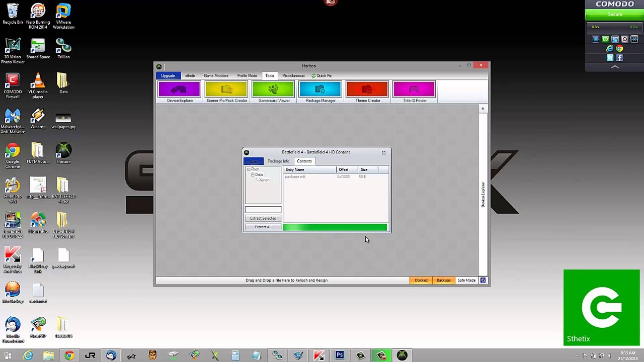This screenshot has width=644, height=362.
Task: Click the green extraction progress bar
Action: [335, 228]
